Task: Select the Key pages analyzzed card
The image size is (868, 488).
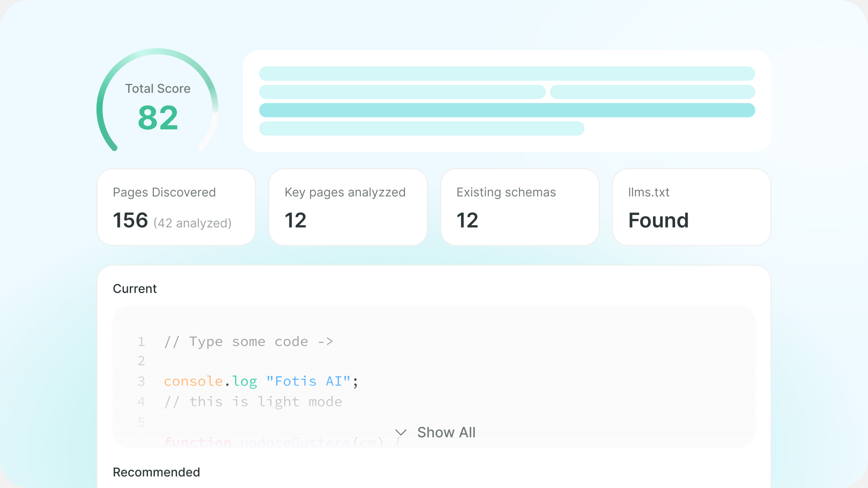Action: [348, 207]
